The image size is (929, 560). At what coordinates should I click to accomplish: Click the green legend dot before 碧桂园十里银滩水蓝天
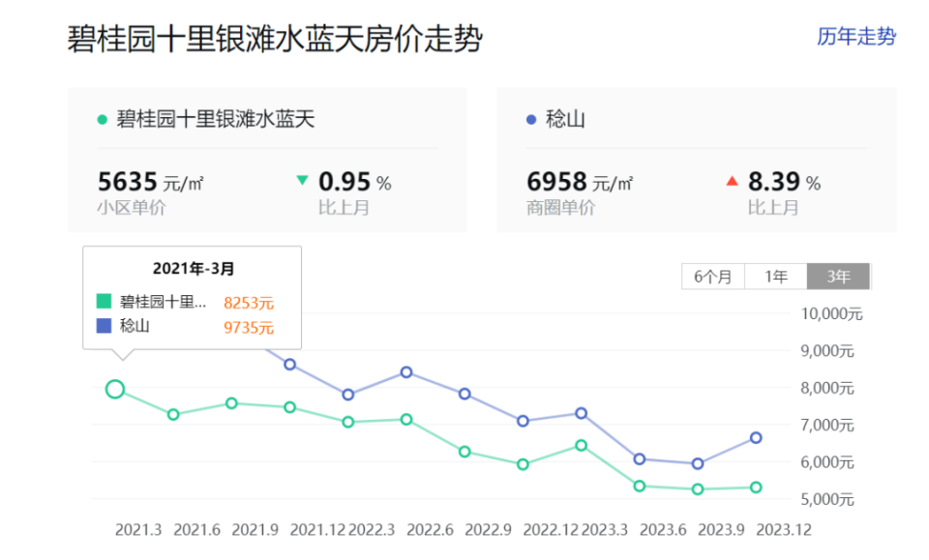(102, 120)
